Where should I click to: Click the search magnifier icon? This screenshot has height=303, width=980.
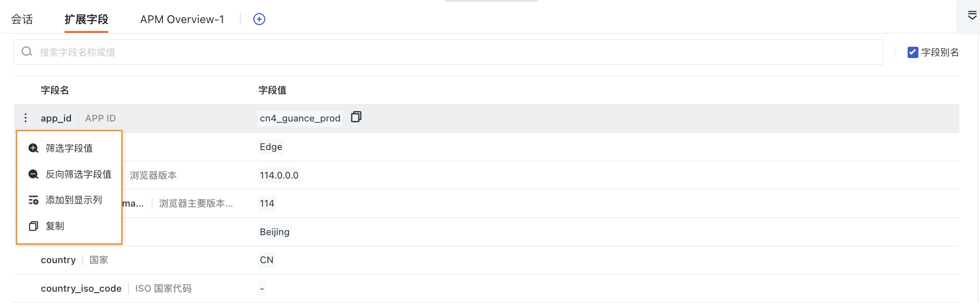[27, 52]
